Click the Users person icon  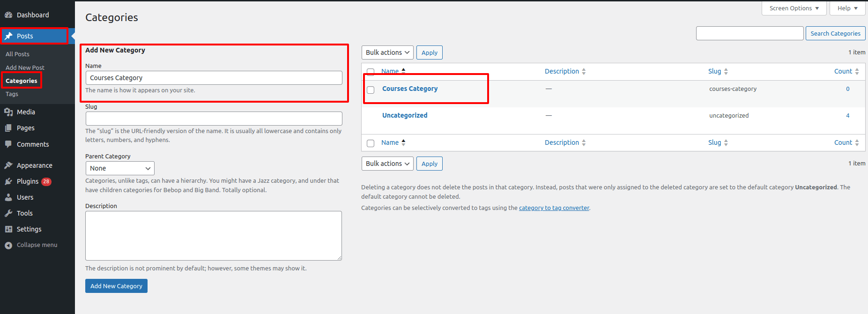8,197
